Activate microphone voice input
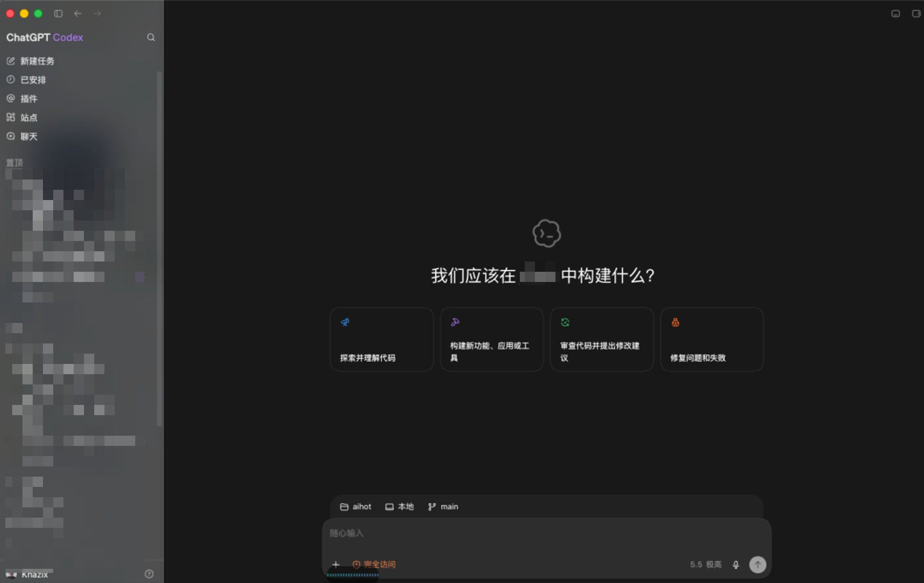 736,565
